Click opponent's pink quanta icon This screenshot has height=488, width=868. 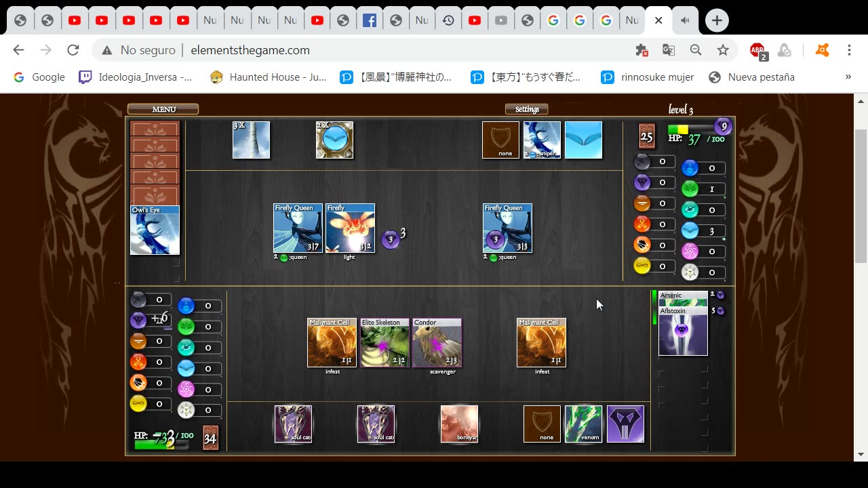(x=690, y=251)
